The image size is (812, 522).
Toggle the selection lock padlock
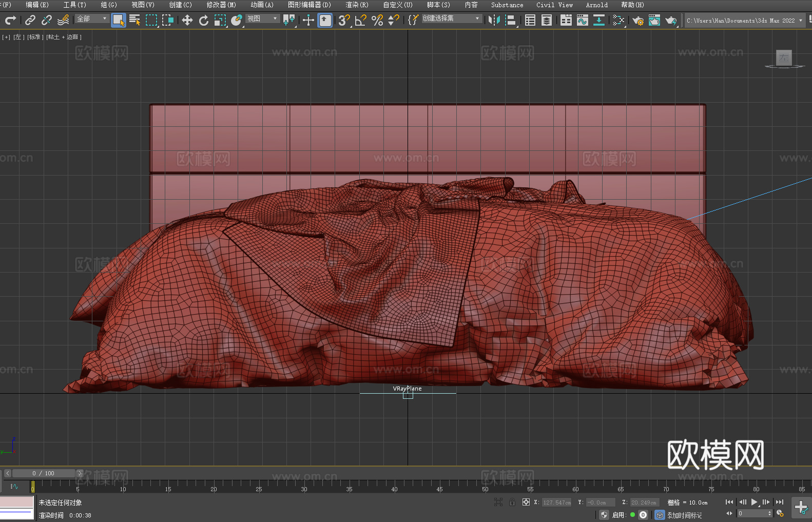[512, 502]
